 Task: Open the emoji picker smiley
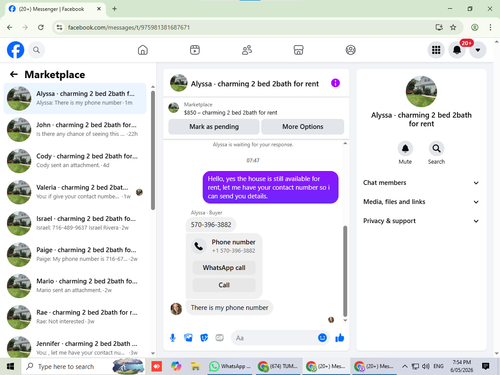tap(322, 338)
